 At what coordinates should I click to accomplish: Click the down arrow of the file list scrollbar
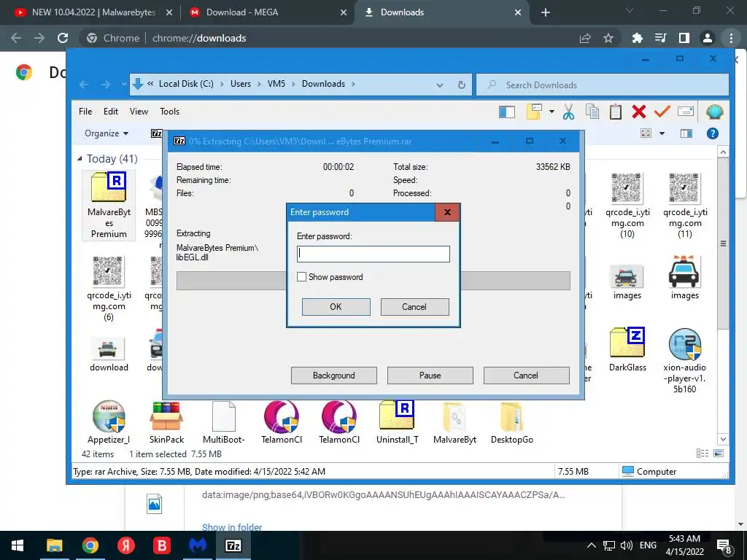723,439
